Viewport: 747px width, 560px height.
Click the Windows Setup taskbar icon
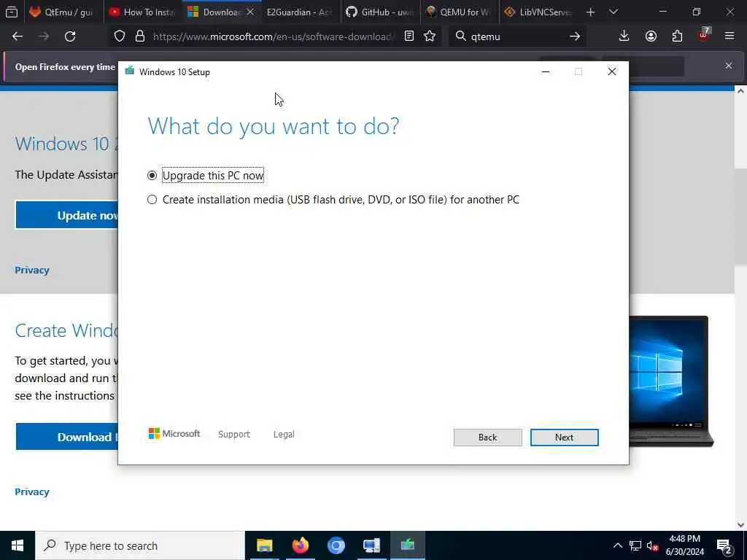click(407, 545)
